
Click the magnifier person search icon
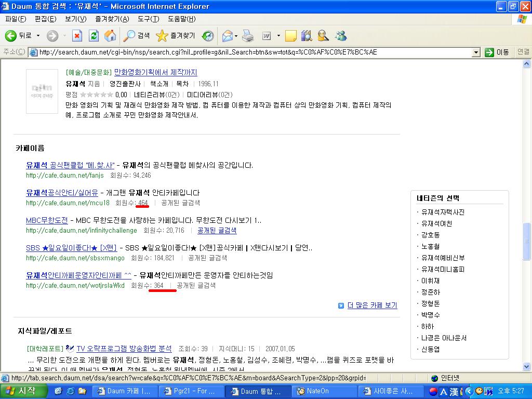coord(323,36)
